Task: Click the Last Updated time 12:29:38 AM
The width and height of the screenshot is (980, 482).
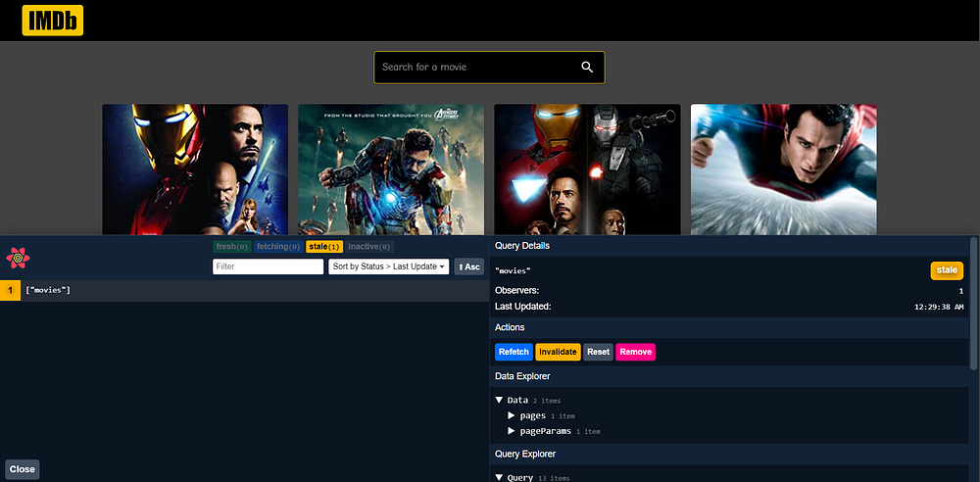Action: (x=939, y=307)
